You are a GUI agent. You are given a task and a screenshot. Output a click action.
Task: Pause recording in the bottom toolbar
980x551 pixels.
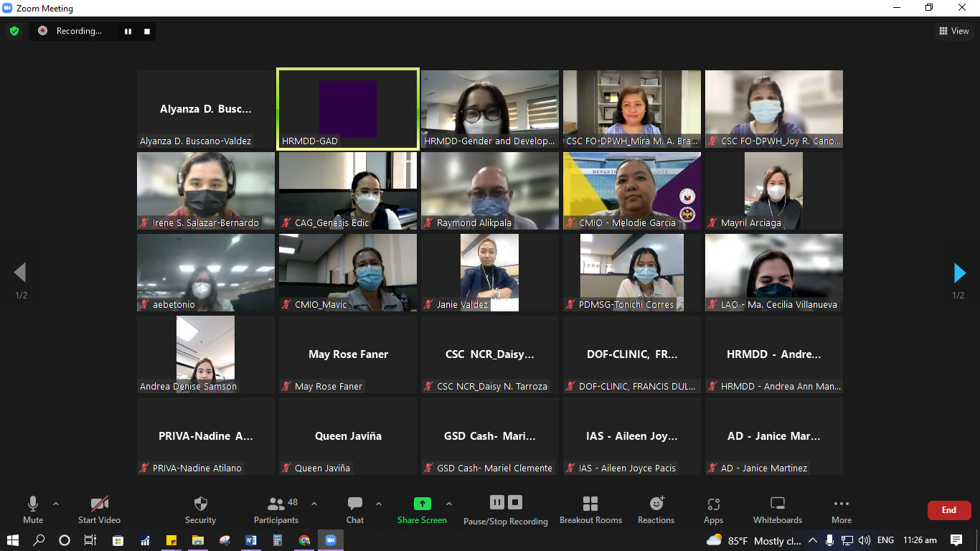point(497,502)
